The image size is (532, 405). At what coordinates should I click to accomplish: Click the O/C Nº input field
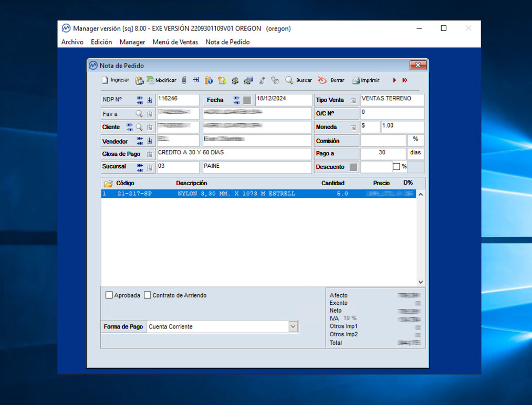coord(392,113)
